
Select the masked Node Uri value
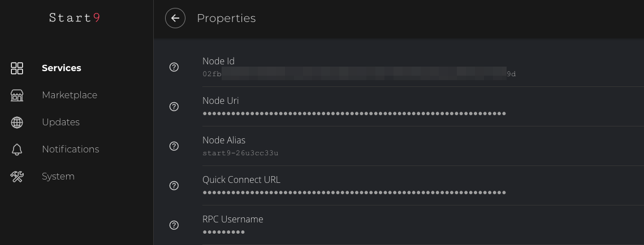coord(354,113)
